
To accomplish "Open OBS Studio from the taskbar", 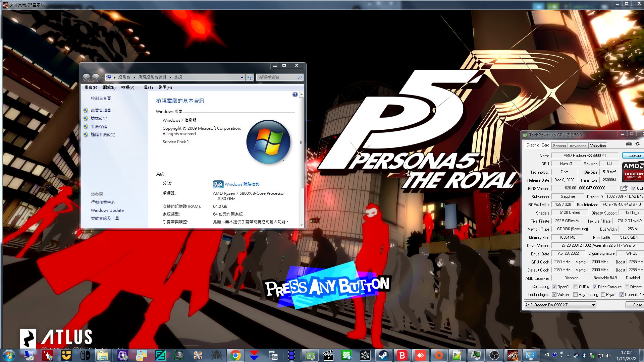I will click(x=494, y=355).
